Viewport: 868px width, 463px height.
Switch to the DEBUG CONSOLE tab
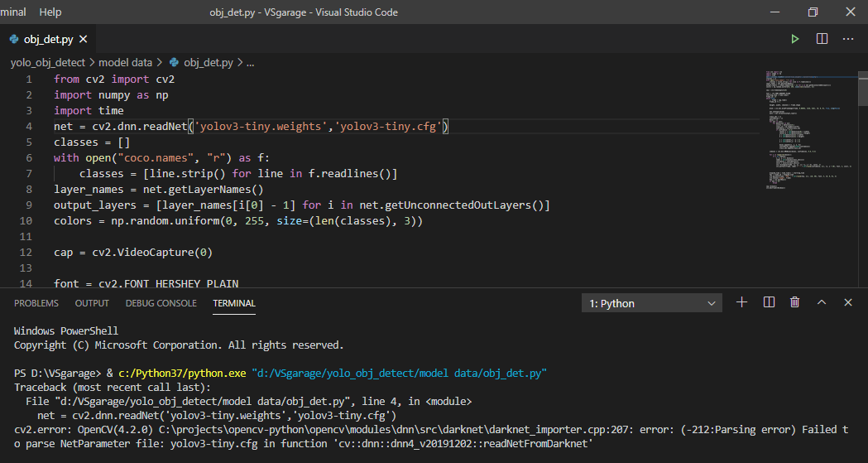161,303
